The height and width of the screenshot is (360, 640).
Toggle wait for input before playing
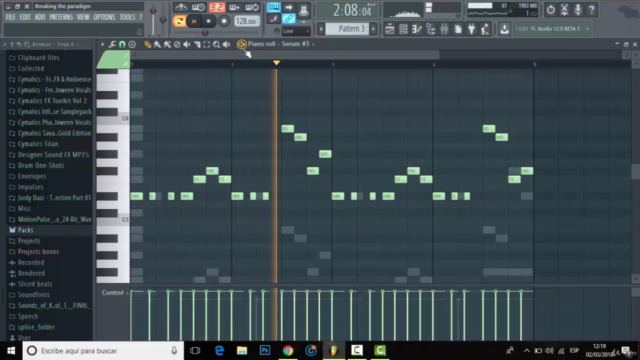(198, 7)
